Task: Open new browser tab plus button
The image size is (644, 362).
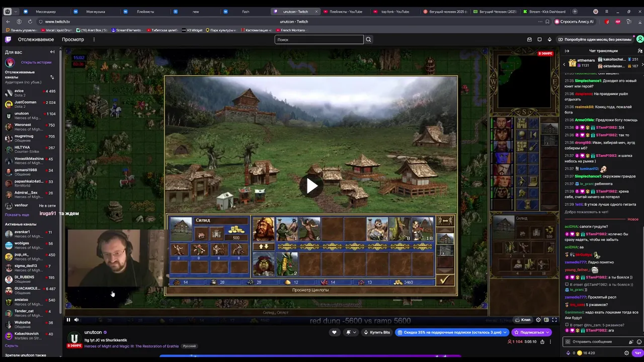Action: (x=575, y=12)
